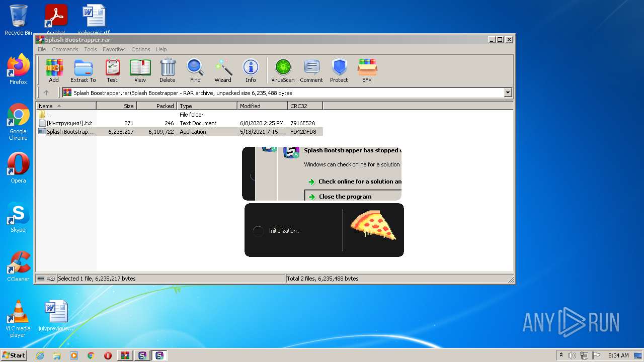Click the Add toolbar icon in WinRAR
Viewport: 644px width, 362px height.
[x=54, y=70]
